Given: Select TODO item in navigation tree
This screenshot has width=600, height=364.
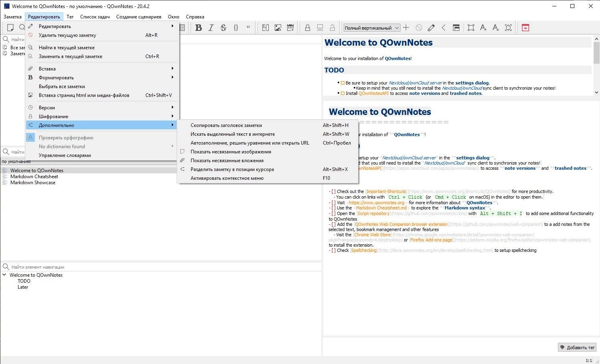Looking at the screenshot, I should pos(24,281).
